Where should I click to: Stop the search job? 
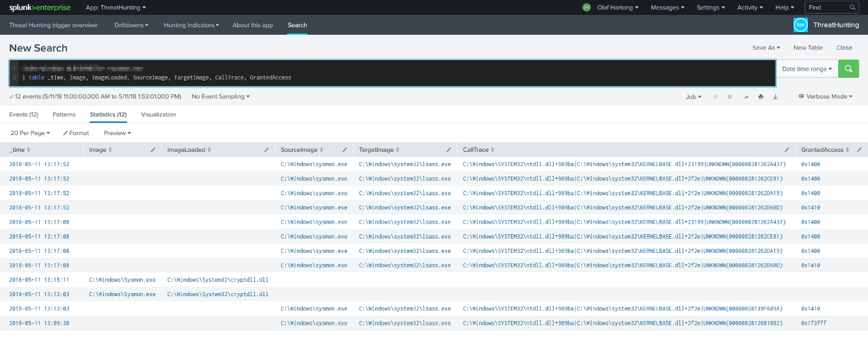pos(730,97)
